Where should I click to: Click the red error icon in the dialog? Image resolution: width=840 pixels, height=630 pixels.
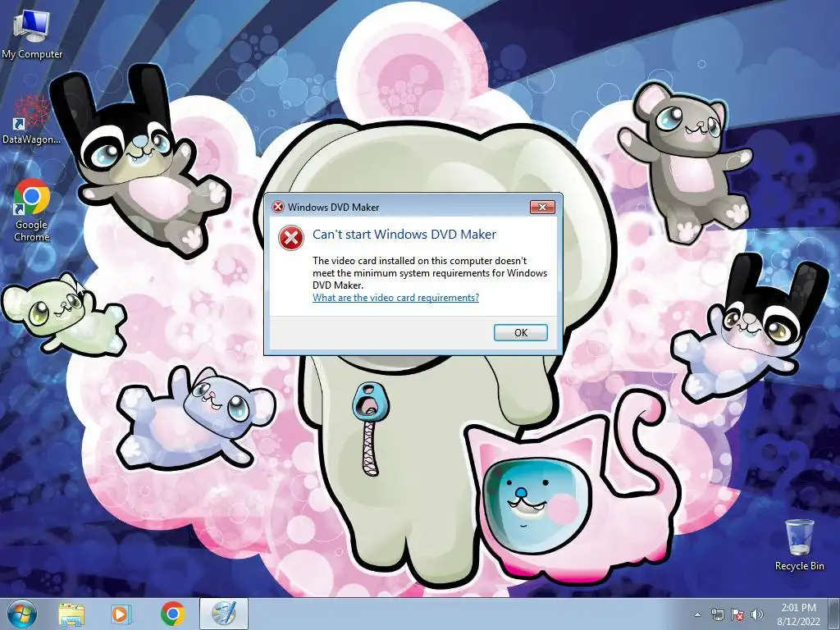(291, 238)
